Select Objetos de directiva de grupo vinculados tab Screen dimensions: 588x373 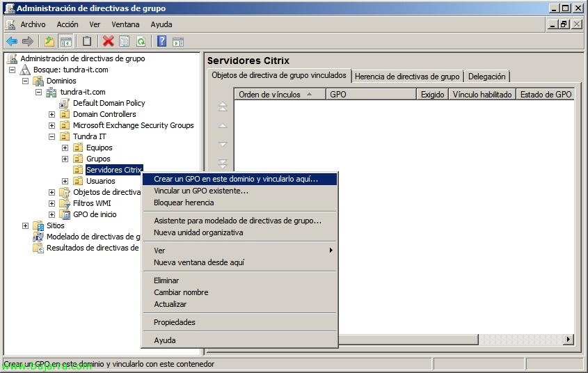click(x=279, y=75)
